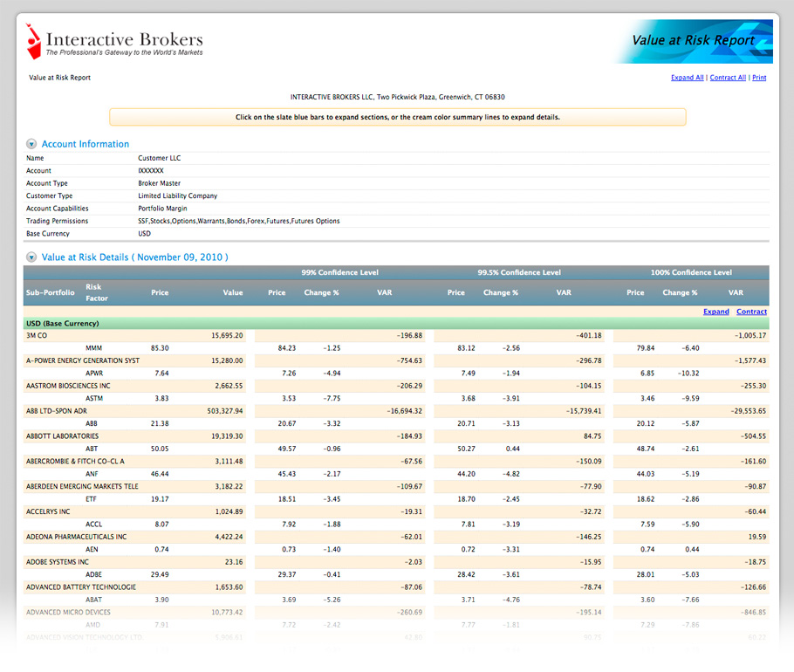Click Expand link above the table rows
Screen dimensions: 794x672
click(715, 312)
